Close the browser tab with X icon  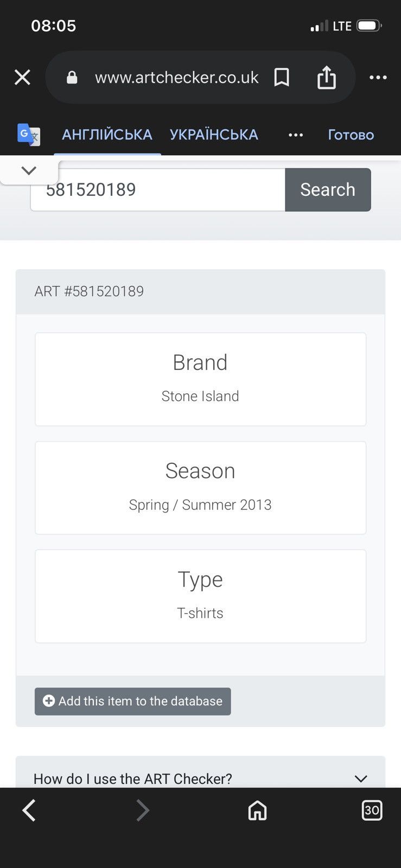click(22, 78)
